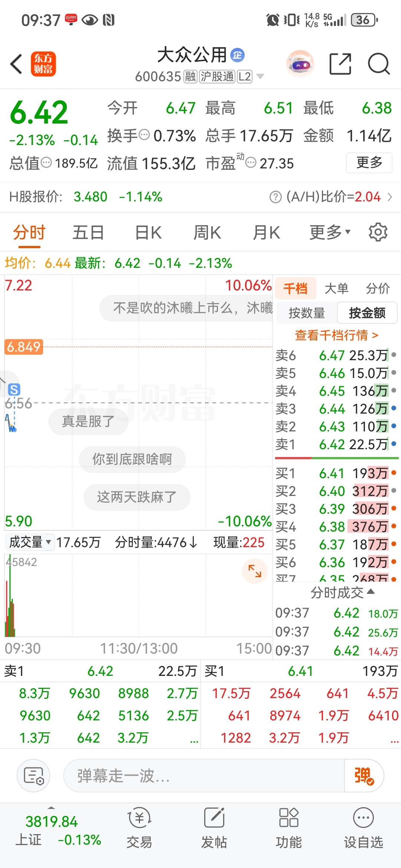Open the 功能 functions icon

(x=289, y=828)
